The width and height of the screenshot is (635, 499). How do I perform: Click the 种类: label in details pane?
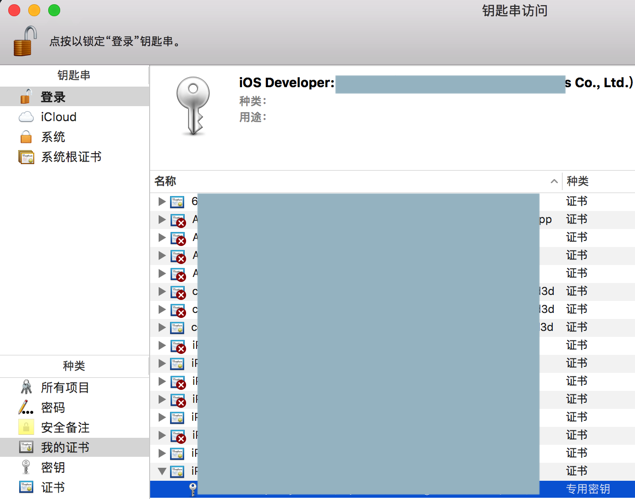253,101
